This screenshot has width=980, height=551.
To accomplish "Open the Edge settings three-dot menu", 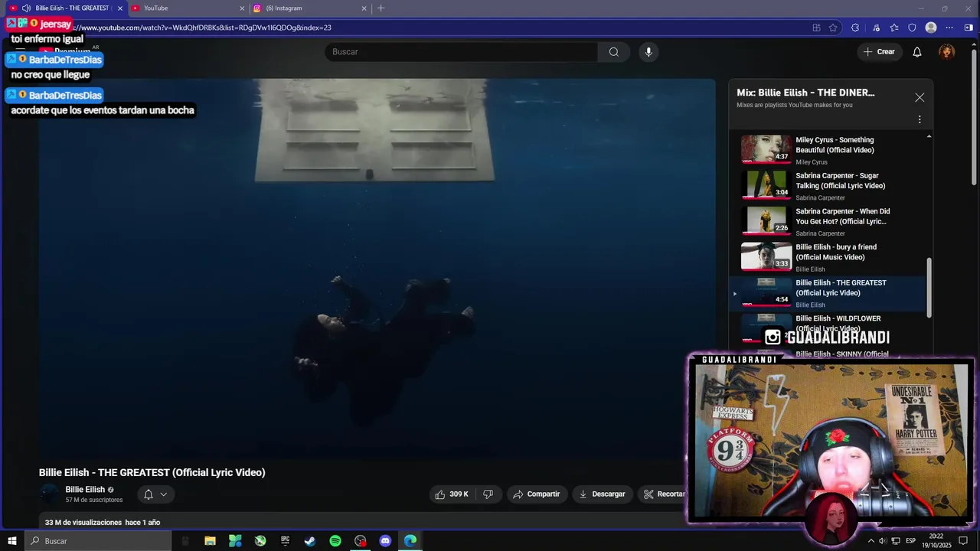I will pos(949,28).
